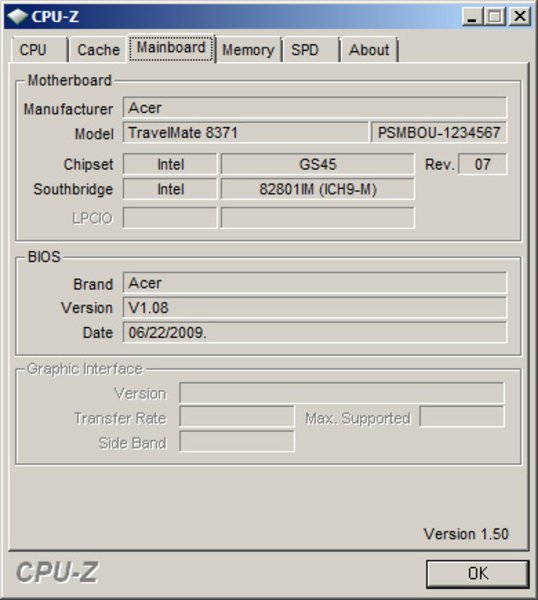Screen dimensions: 538x600
Task: Close the CPU-Z window
Action: (x=520, y=16)
